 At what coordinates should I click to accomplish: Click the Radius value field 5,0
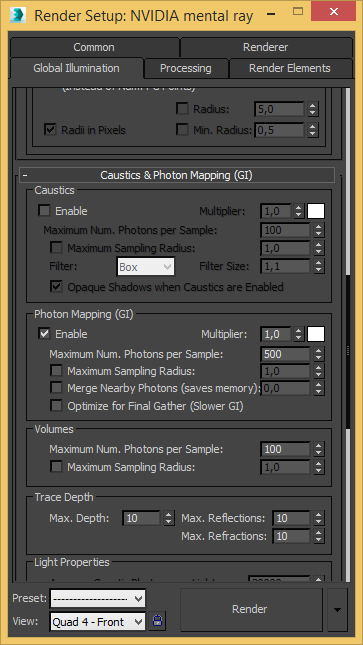279,109
